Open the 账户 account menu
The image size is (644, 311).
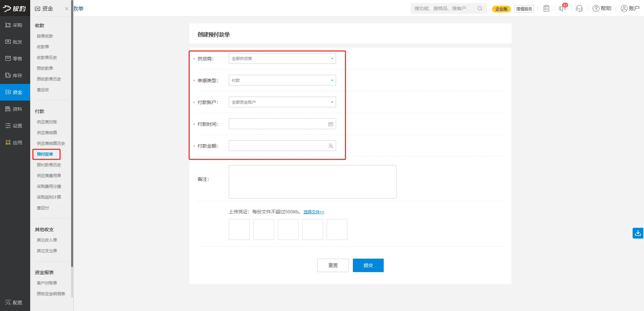[x=630, y=8]
